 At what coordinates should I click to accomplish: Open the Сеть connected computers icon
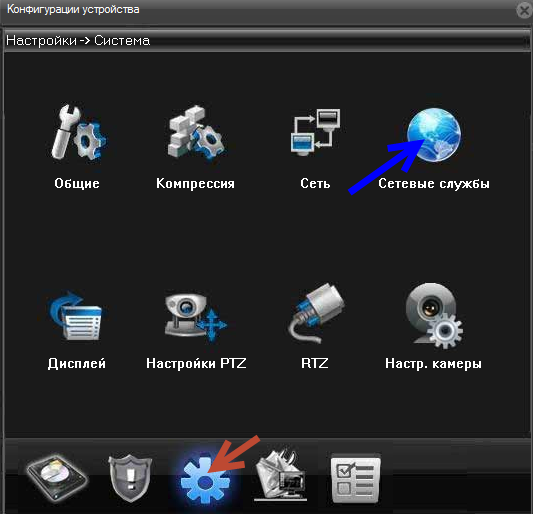click(315, 132)
